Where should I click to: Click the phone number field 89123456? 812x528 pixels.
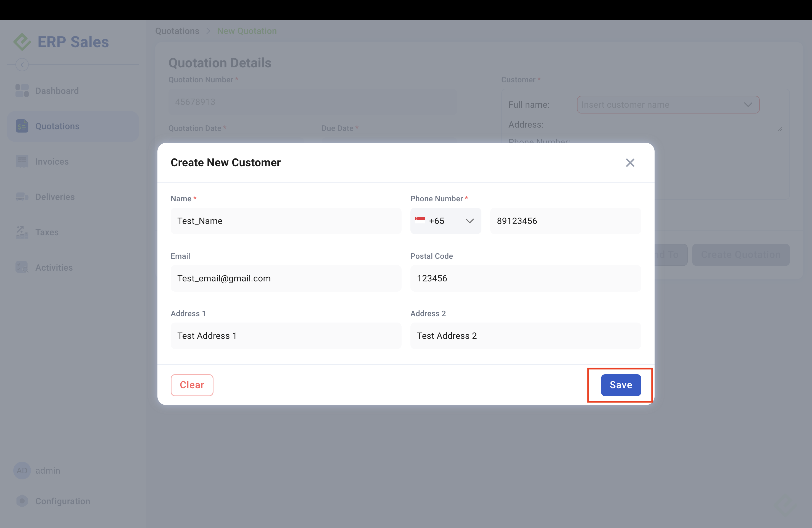tap(565, 221)
